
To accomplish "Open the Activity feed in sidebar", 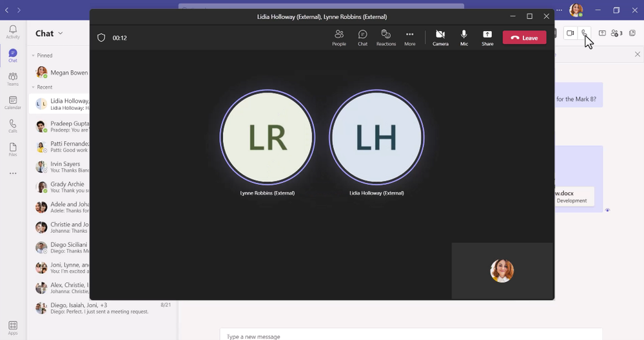I will coord(13,32).
